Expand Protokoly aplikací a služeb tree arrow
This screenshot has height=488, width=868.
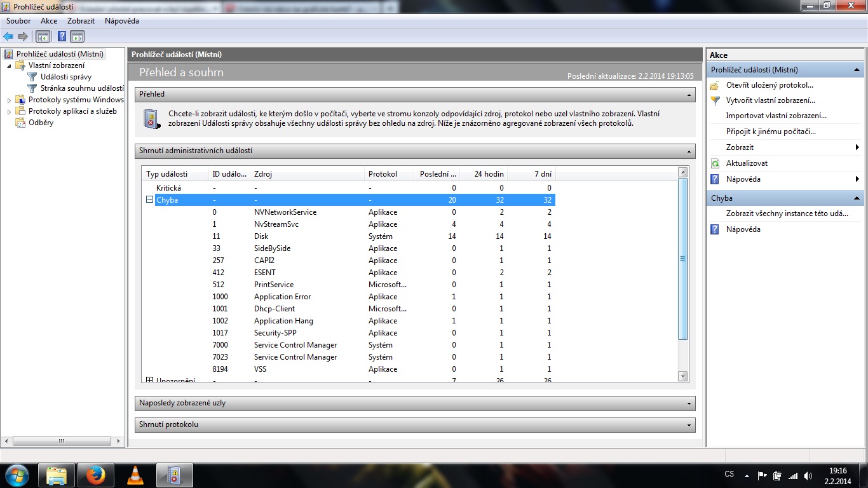point(9,111)
